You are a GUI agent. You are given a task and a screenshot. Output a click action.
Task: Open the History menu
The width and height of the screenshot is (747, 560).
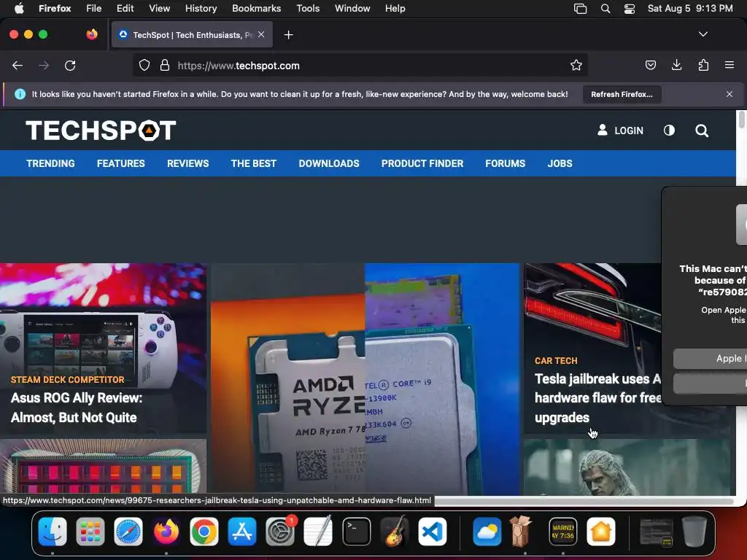201,9
